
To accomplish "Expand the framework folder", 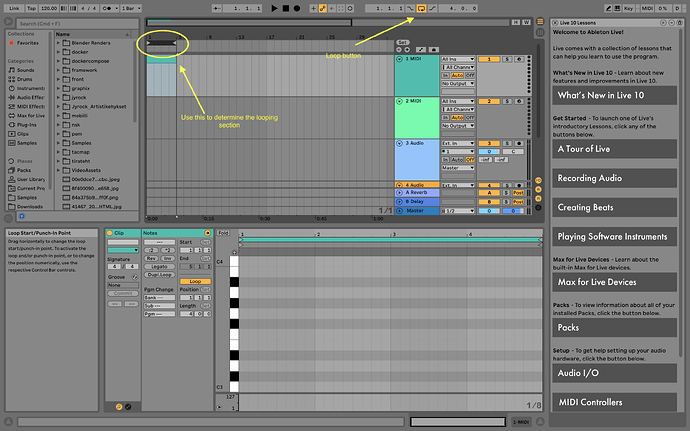I will [x=58, y=70].
